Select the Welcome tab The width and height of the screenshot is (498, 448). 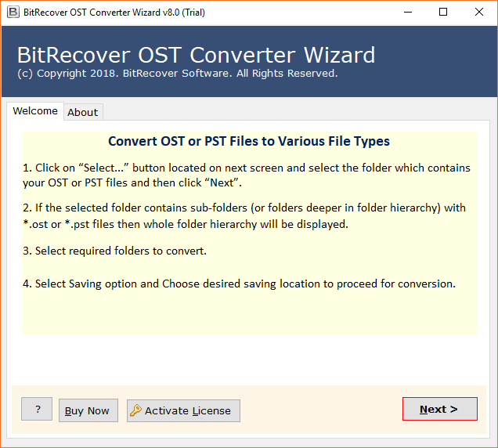[35, 111]
